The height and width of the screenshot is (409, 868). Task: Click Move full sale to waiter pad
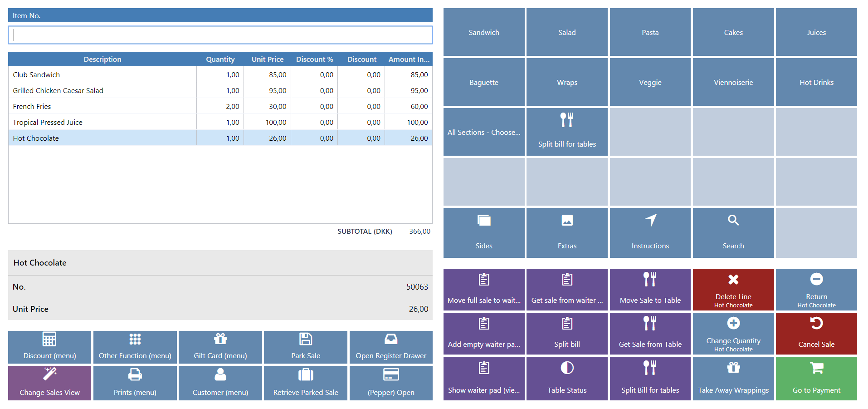click(484, 290)
